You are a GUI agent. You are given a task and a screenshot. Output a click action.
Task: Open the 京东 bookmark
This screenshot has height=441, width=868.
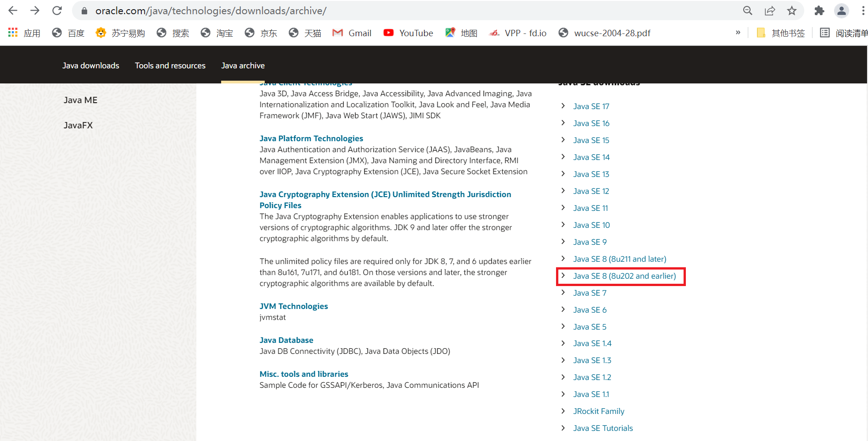pos(261,33)
